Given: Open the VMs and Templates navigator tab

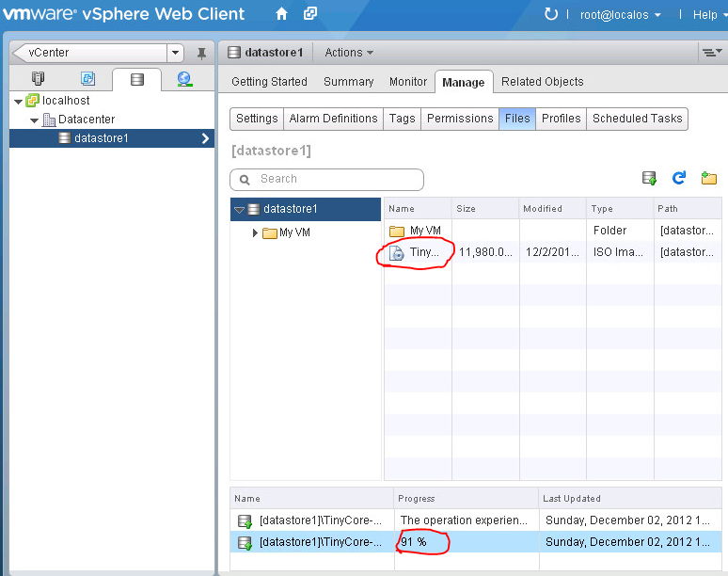Looking at the screenshot, I should 87,79.
